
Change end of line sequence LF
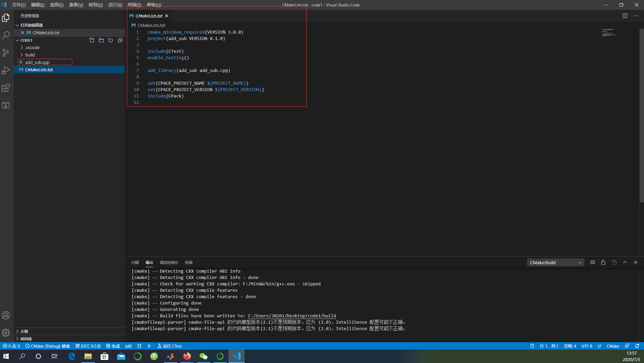click(599, 346)
